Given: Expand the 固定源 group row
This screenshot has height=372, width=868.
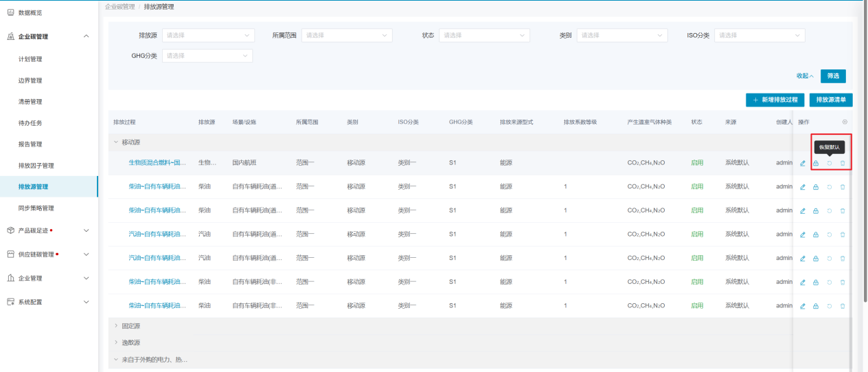Looking at the screenshot, I should pos(116,326).
